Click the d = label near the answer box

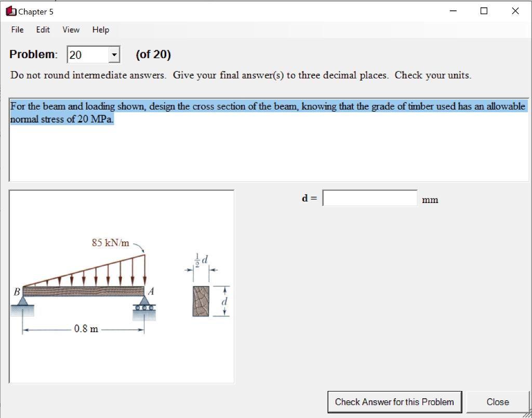pyautogui.click(x=308, y=197)
